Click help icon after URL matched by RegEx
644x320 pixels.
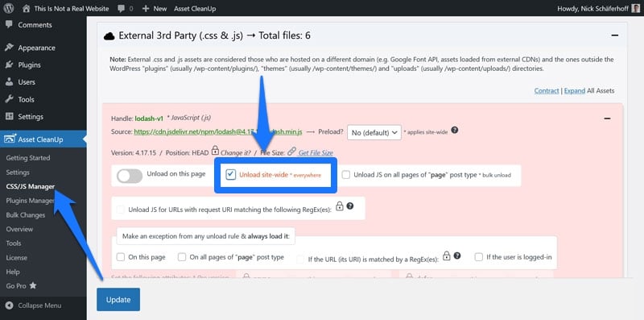click(456, 256)
